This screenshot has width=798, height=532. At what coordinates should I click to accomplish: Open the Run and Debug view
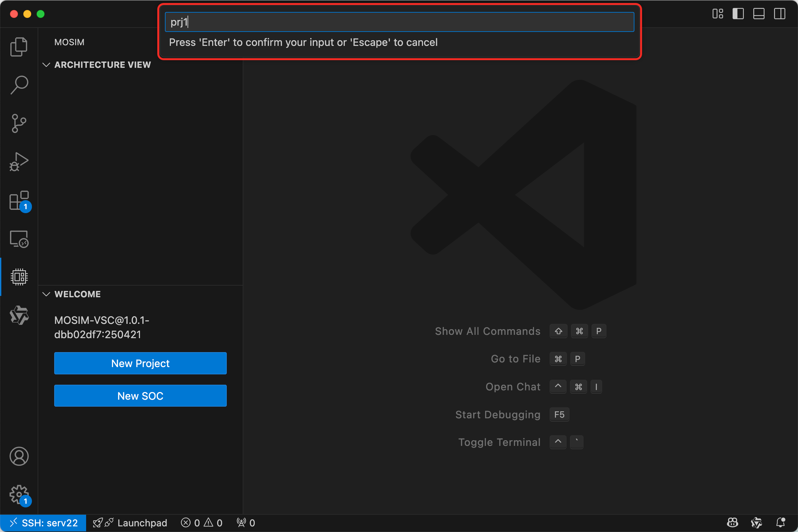coord(19,162)
